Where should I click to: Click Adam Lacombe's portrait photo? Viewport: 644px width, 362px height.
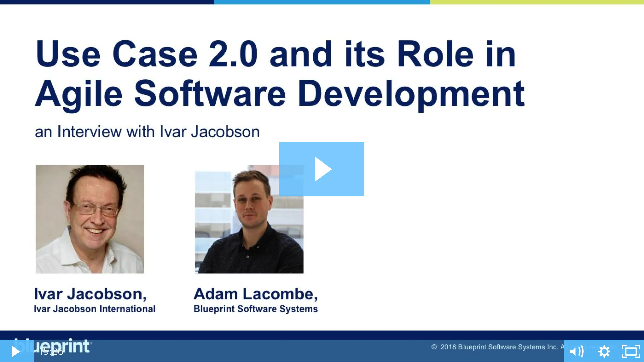pos(249,219)
